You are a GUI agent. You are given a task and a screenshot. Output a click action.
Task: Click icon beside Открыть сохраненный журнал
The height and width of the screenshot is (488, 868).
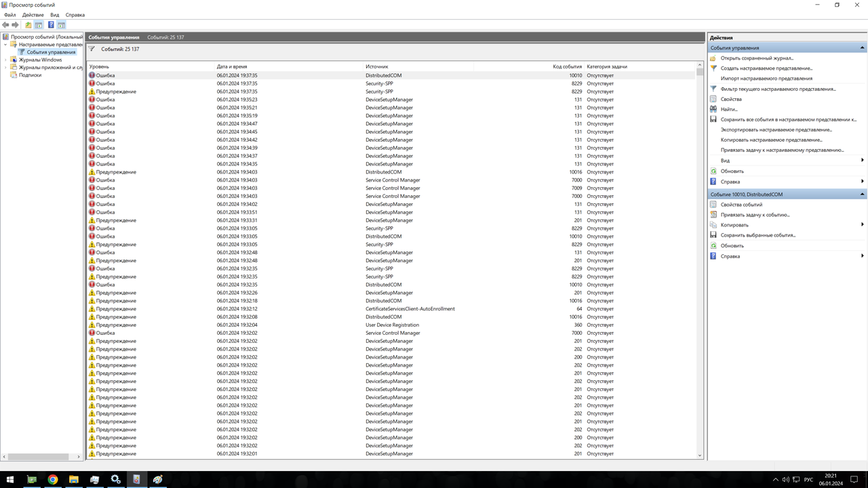click(713, 58)
